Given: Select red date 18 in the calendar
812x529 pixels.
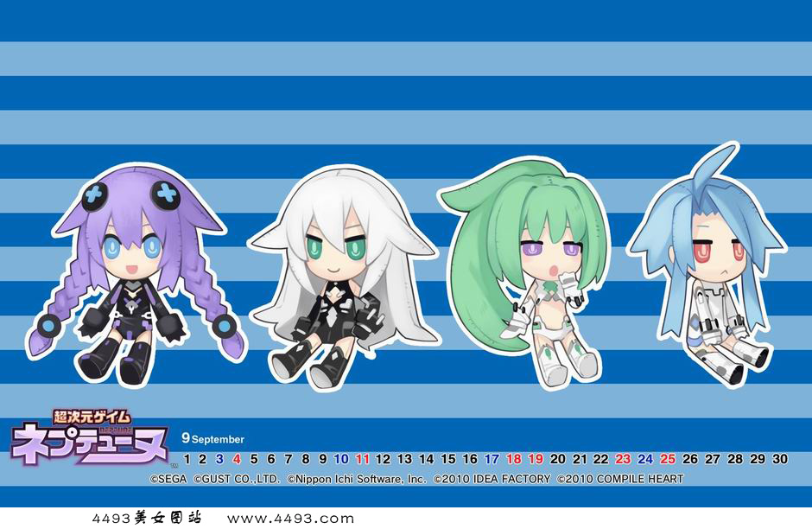Looking at the screenshot, I should [x=514, y=459].
